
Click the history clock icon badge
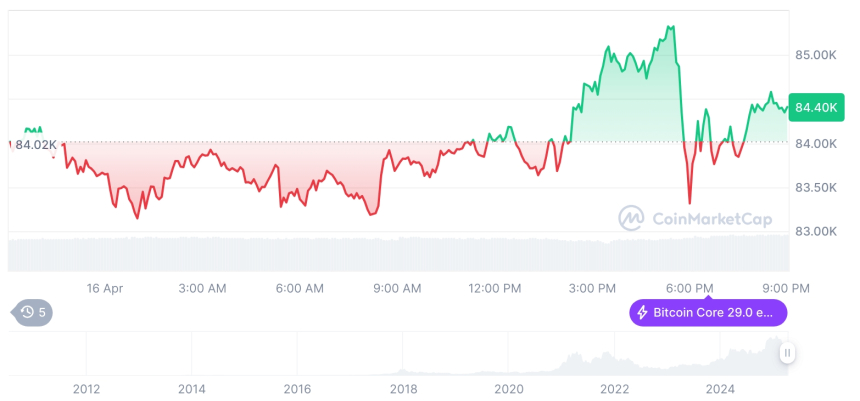[28, 313]
